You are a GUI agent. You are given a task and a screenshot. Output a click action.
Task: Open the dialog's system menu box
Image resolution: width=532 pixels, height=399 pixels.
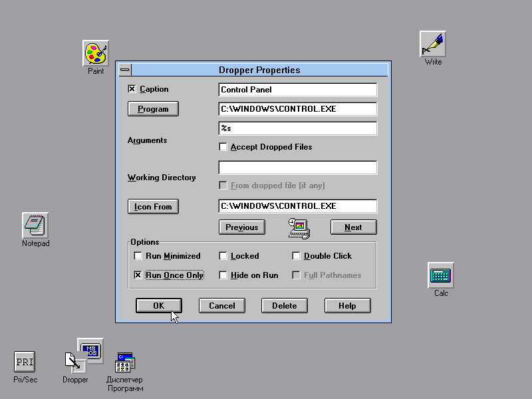124,70
